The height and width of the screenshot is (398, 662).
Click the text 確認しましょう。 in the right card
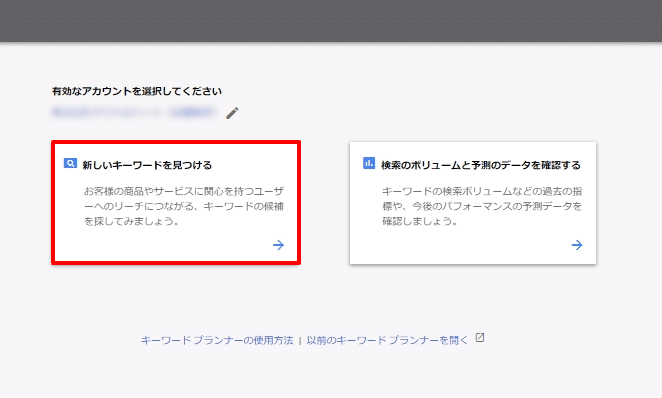pos(420,221)
